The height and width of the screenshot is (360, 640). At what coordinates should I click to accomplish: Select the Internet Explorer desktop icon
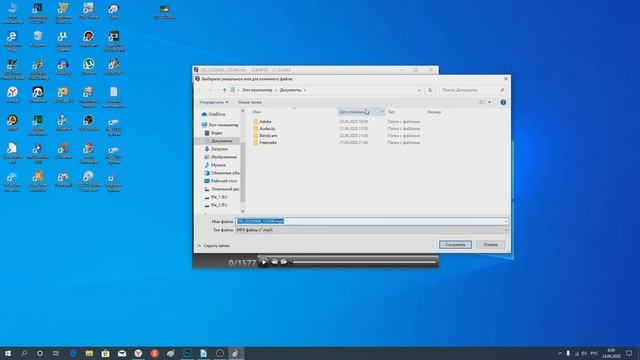[x=12, y=41]
